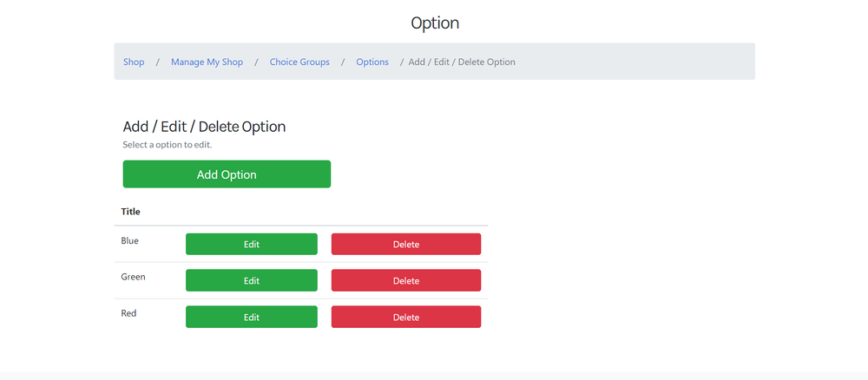This screenshot has height=380, width=868.
Task: Click the current breadcrumb Add / Edit / Delete Option
Action: point(462,62)
